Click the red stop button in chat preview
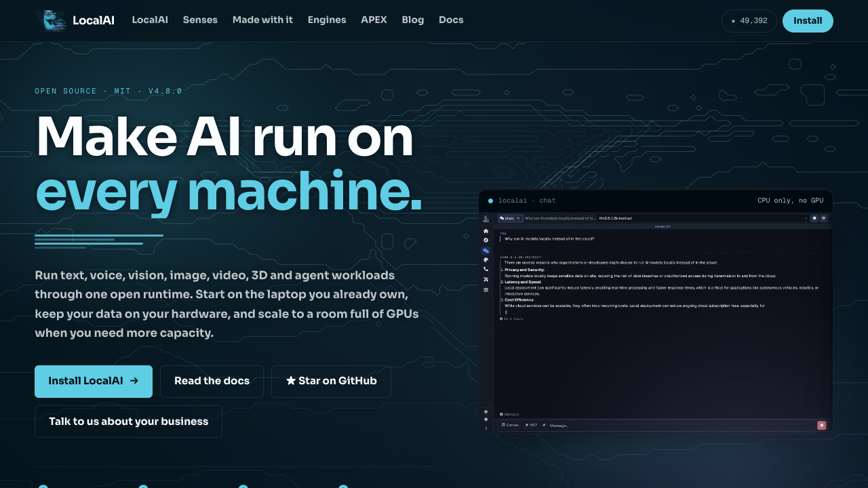Screen dimensions: 868x488 click(x=822, y=426)
